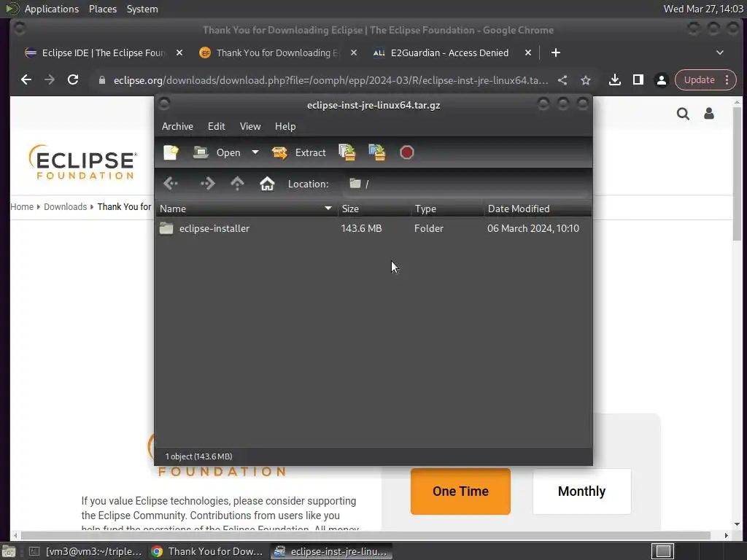Close the Eclipse IDE tab
The height and width of the screenshot is (560, 747).
coord(179,52)
